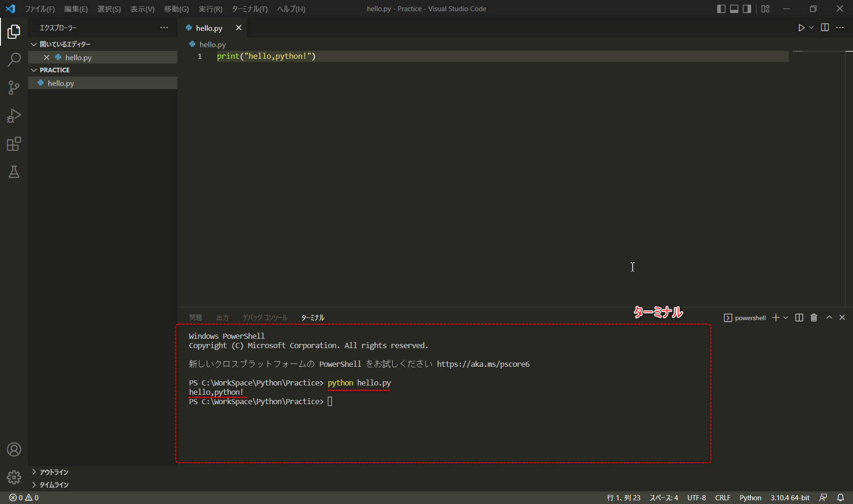The height and width of the screenshot is (504, 853).
Task: Maximize the panel size chevron
Action: pos(829,318)
